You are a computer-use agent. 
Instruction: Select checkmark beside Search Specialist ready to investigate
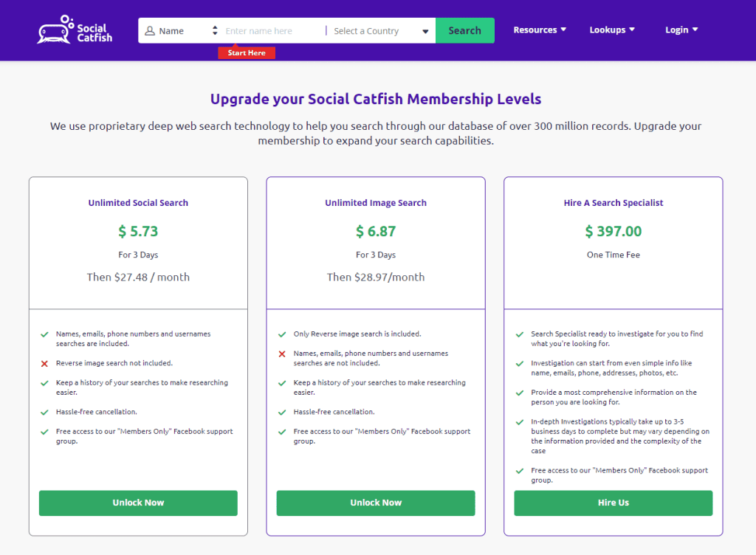pyautogui.click(x=520, y=334)
